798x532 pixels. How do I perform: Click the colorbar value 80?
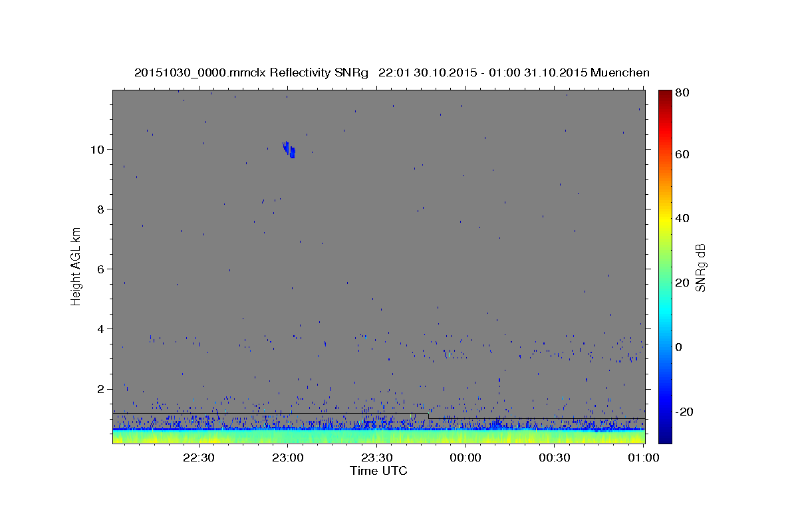[x=682, y=92]
